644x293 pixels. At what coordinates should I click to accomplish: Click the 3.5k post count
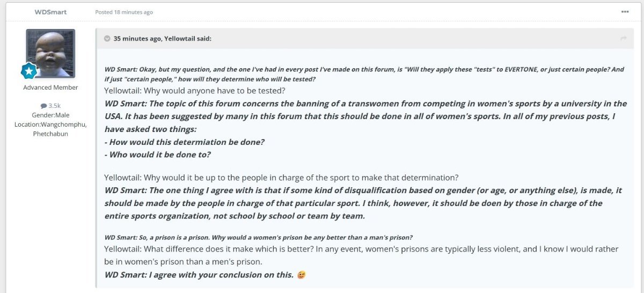coord(54,106)
